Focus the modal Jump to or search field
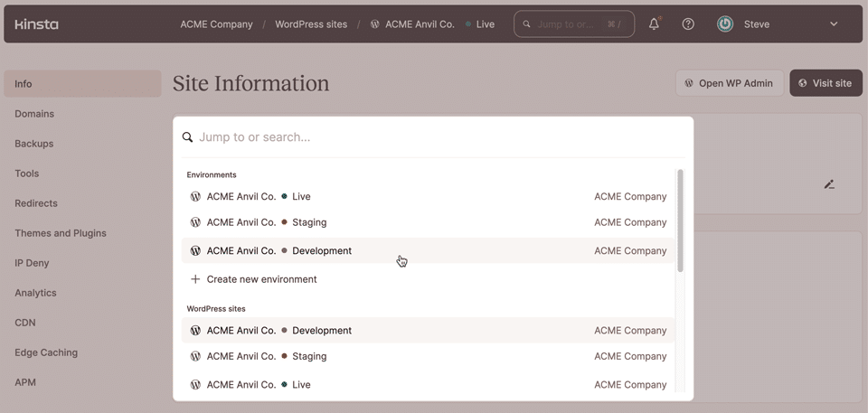 click(432, 137)
